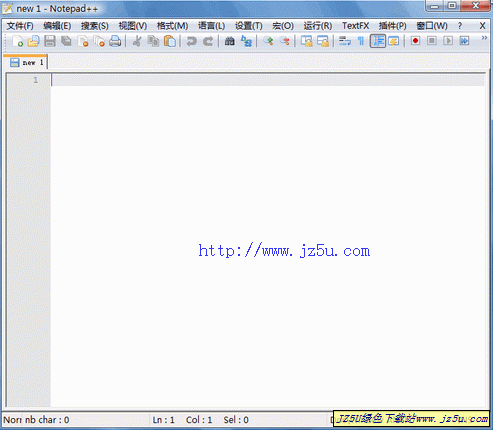Click the nb char : 0 status field
The width and height of the screenshot is (493, 430).
click(x=47, y=420)
